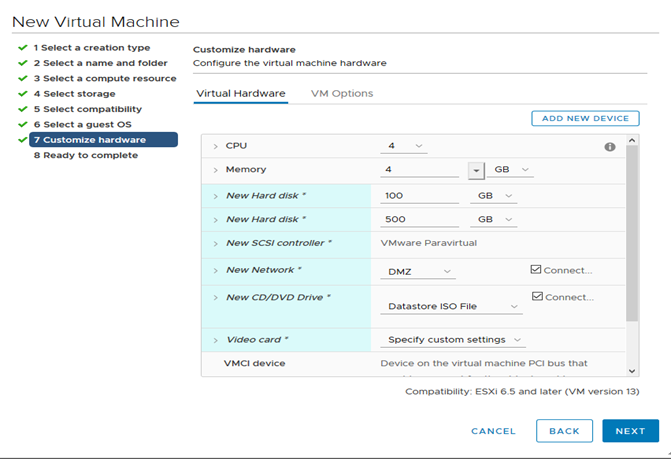Click the NEXT button
This screenshot has width=671, height=459.
point(630,431)
